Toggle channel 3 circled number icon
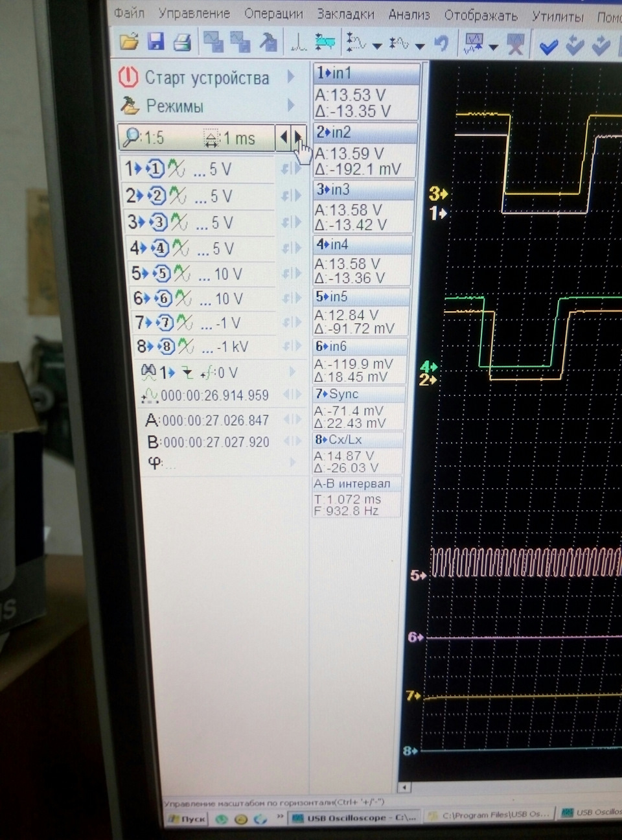Viewport: 622px width, 840px height. [x=158, y=222]
